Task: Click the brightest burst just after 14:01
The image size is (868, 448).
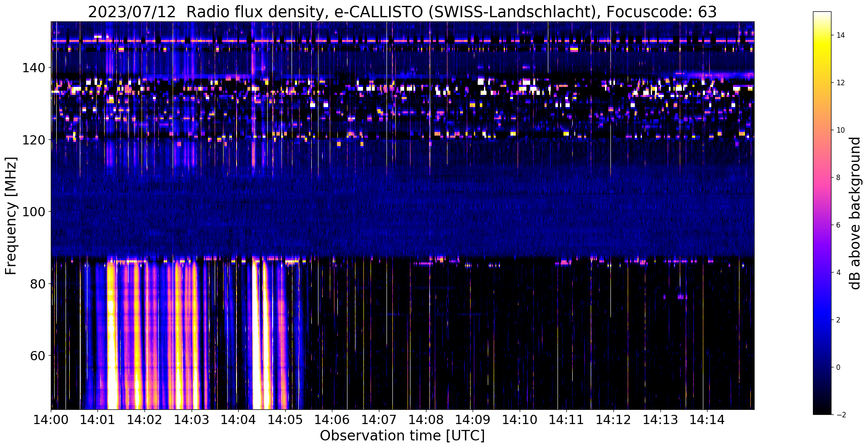Action: click(111, 336)
